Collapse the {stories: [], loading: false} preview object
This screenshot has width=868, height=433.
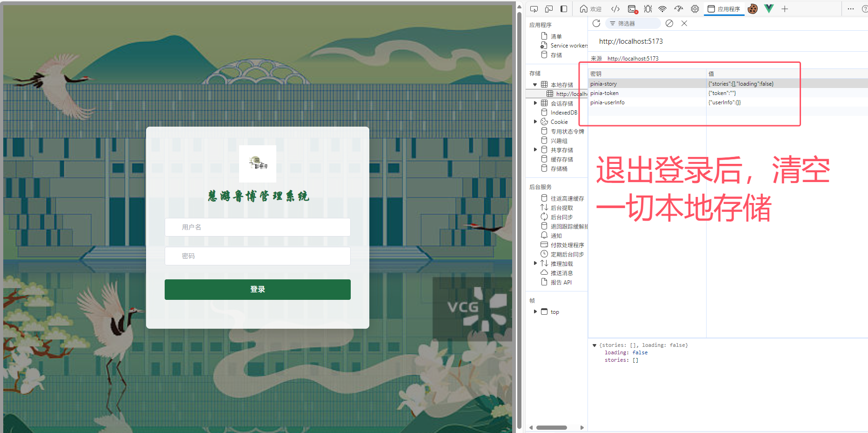pos(594,345)
